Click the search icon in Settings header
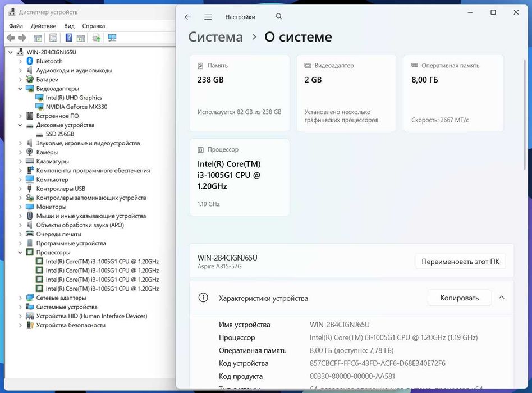Screen dimensions: 532x393 click(279, 17)
